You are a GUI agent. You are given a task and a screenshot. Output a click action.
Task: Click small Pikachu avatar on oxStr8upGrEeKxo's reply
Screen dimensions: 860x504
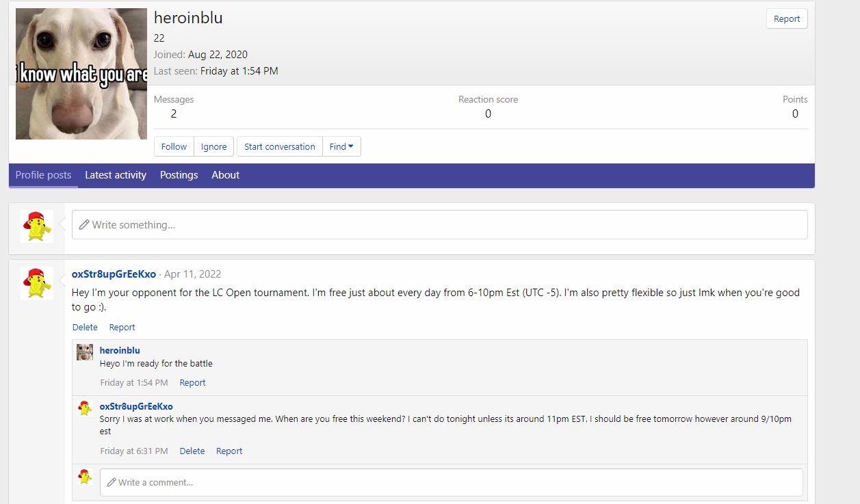pos(85,408)
